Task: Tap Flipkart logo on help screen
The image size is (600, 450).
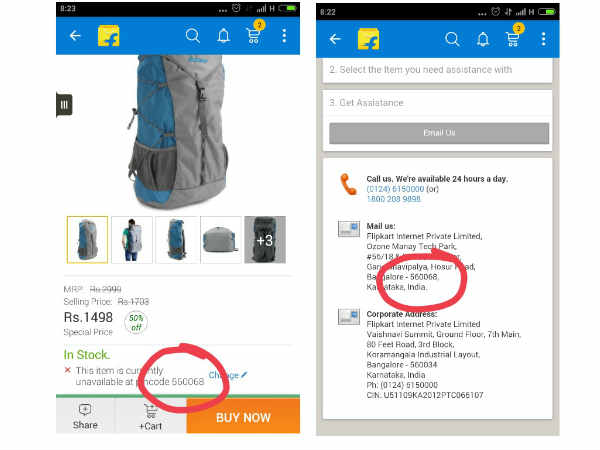Action: 368,39
